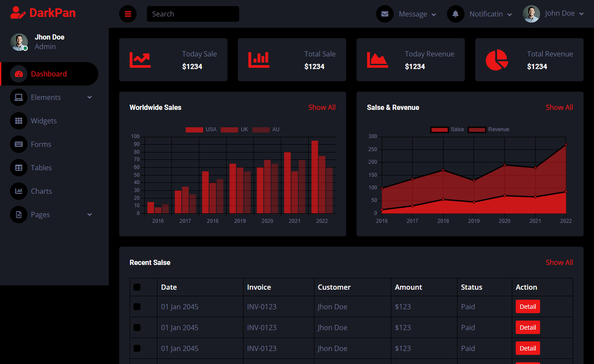Click Show All on Worldwide Sales
The image size is (594, 364).
coord(322,107)
